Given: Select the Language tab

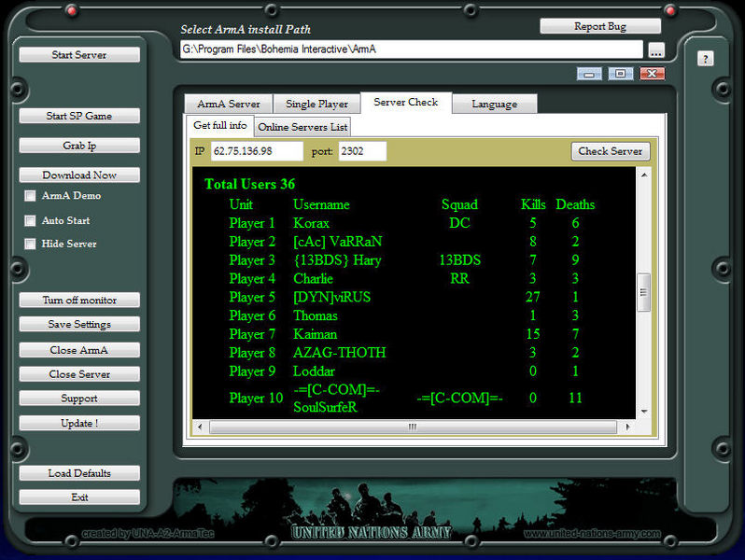Looking at the screenshot, I should (494, 104).
